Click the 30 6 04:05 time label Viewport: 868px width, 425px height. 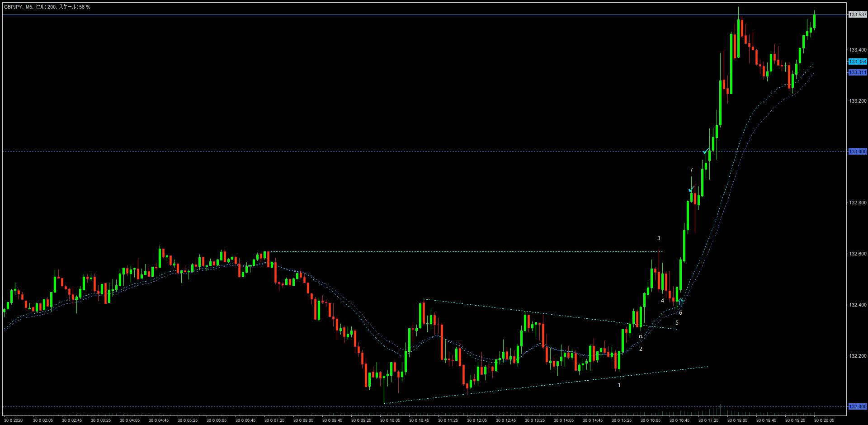[x=130, y=420]
